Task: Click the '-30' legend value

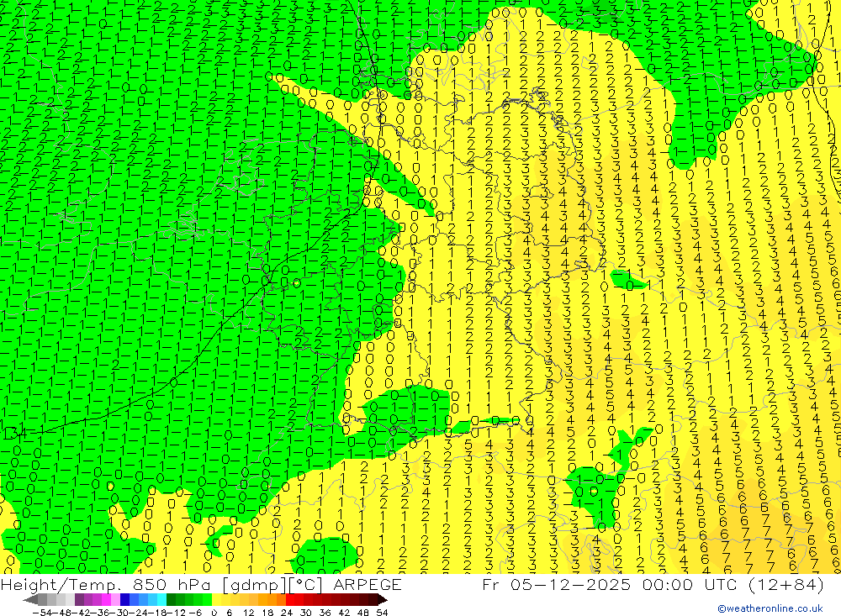Action: (119, 613)
